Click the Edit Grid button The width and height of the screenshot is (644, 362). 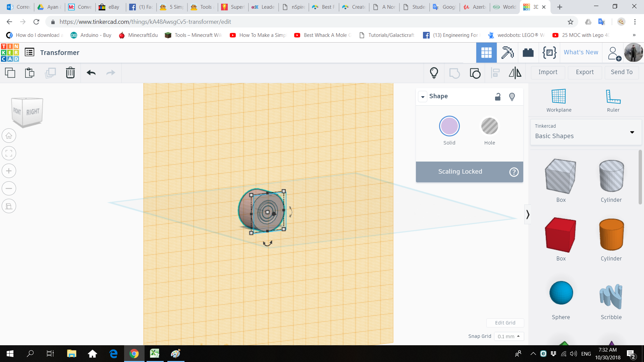click(505, 323)
